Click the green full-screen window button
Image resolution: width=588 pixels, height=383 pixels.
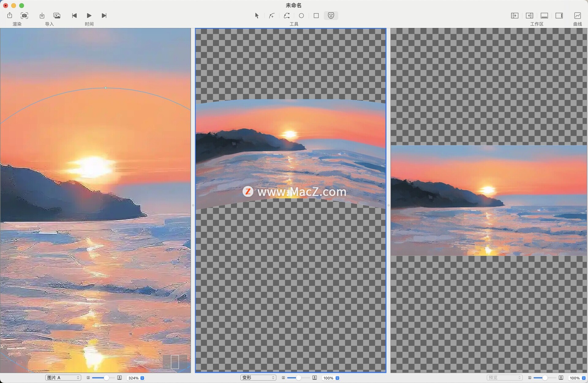click(x=21, y=6)
